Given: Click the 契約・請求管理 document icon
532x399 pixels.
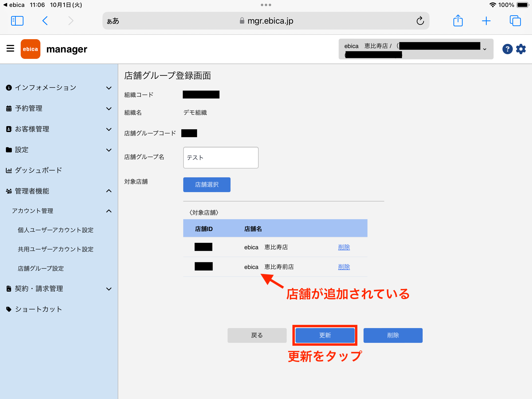Looking at the screenshot, I should pyautogui.click(x=9, y=289).
